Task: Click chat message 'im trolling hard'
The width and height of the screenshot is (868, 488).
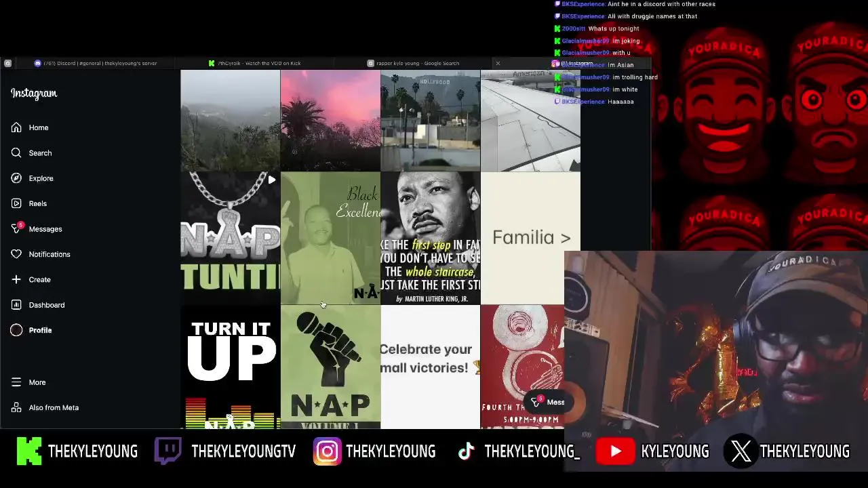Action: click(635, 77)
